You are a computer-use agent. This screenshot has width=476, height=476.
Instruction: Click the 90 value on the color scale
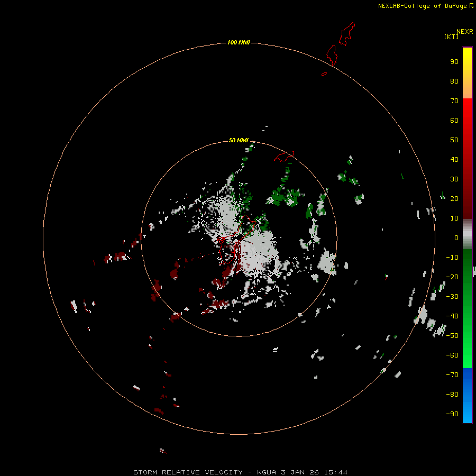tap(454, 62)
